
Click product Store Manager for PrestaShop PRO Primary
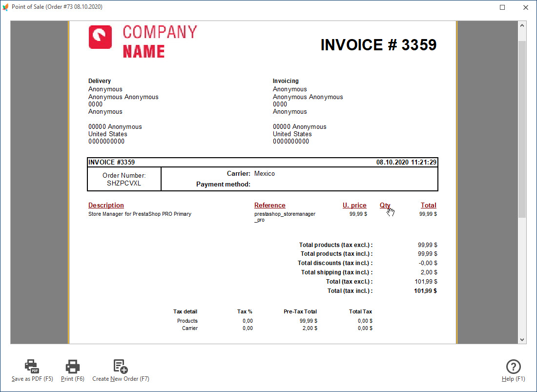pos(140,214)
